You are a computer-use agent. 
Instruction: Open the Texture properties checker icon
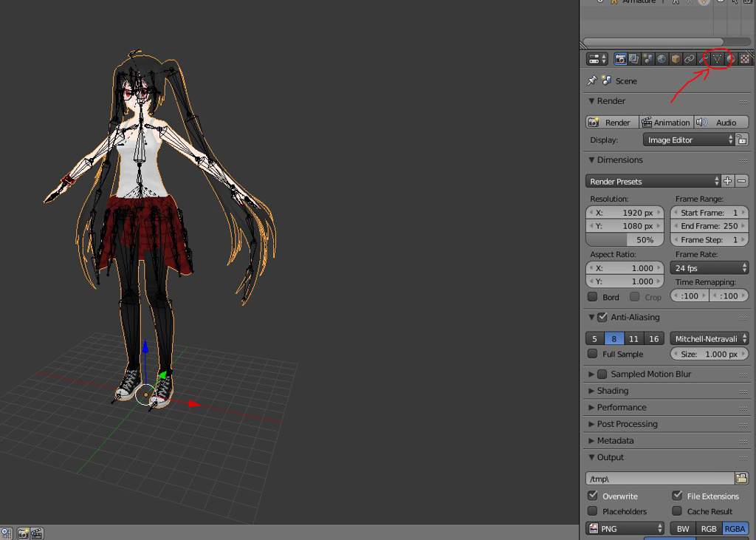click(743, 58)
